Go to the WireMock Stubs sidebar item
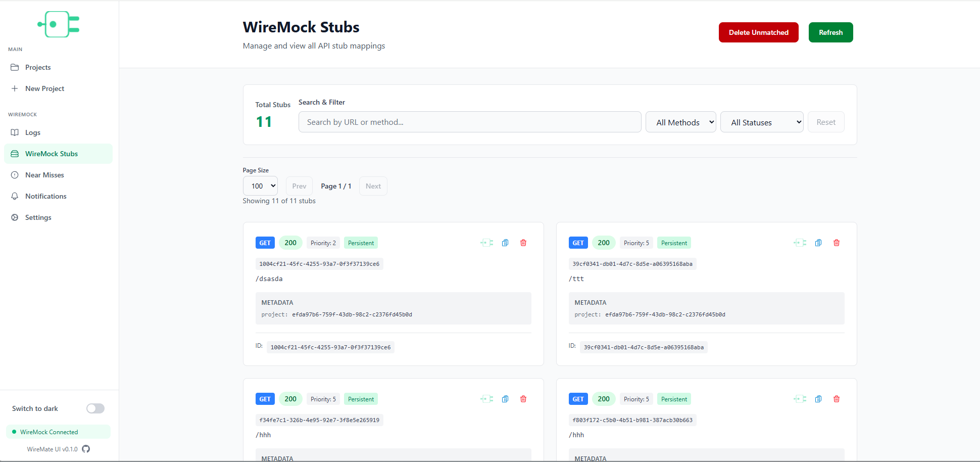Screen dimensions: 980x462 59,154
